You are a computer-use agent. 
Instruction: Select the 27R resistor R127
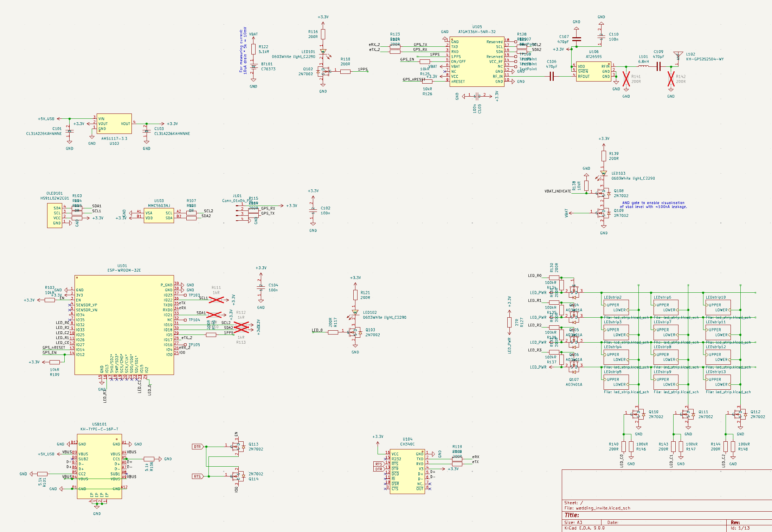pyautogui.click(x=509, y=322)
